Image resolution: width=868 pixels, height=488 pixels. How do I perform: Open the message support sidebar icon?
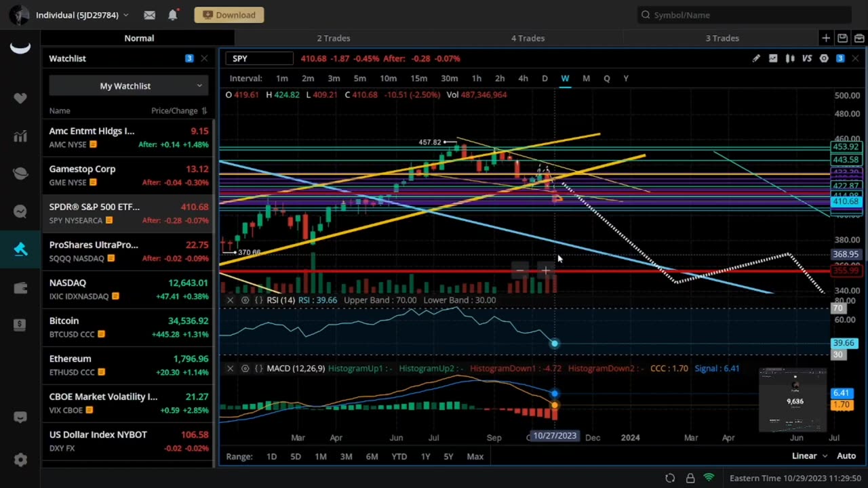tap(20, 418)
